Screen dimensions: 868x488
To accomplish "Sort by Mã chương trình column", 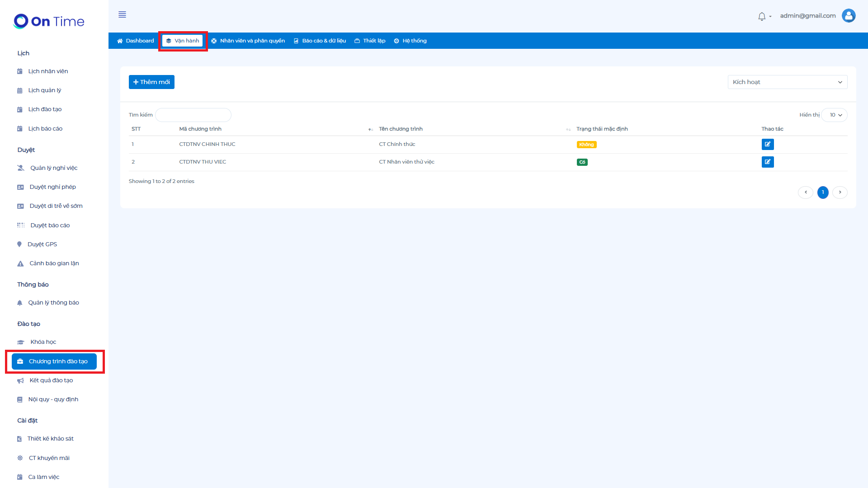I will click(x=200, y=129).
